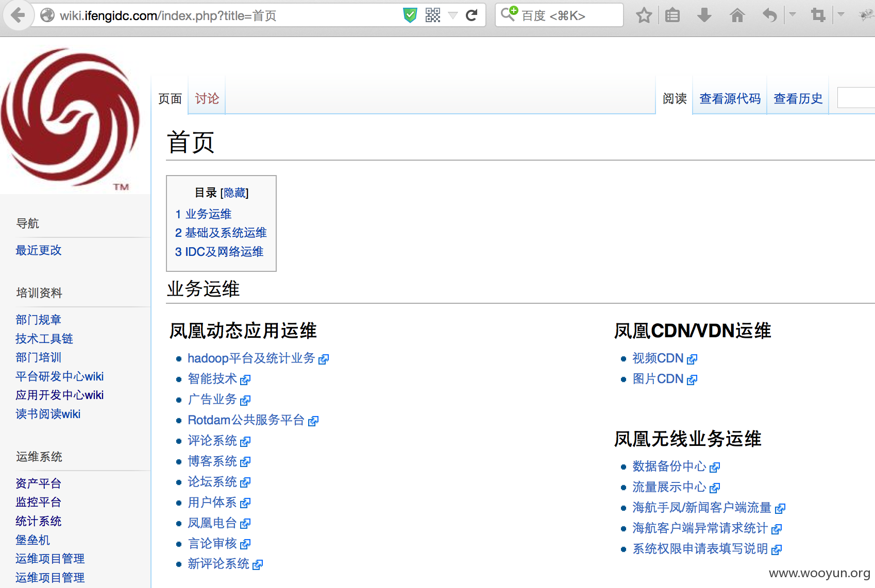
Task: Reload the page with the refresh icon
Action: pyautogui.click(x=472, y=15)
